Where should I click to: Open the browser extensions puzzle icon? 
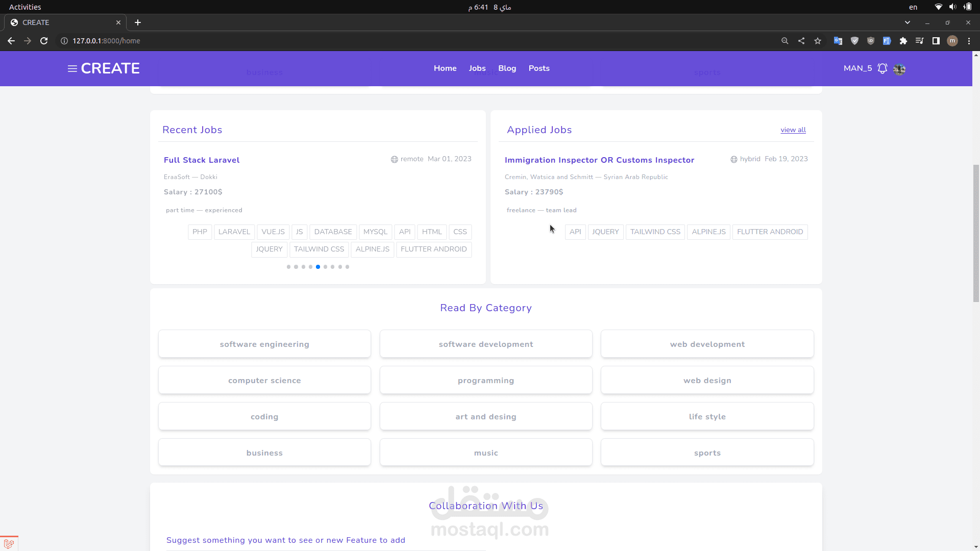tap(903, 41)
